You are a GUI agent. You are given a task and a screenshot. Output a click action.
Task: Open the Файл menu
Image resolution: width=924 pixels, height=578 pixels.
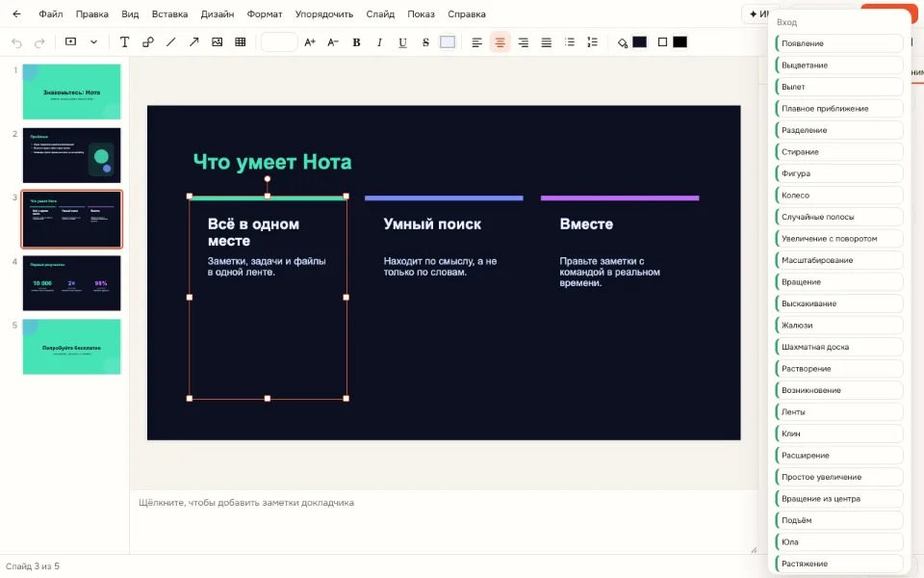[51, 14]
